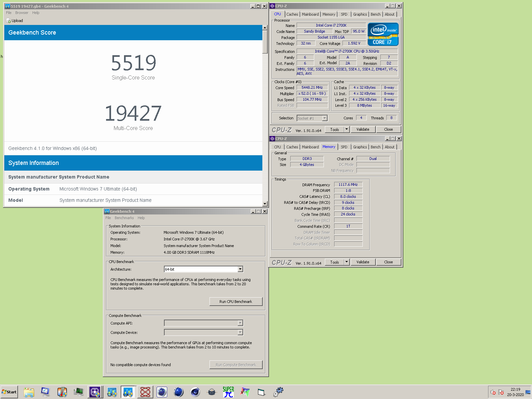Click the Geekbench results scrollbar thumb

pyautogui.click(x=265, y=42)
